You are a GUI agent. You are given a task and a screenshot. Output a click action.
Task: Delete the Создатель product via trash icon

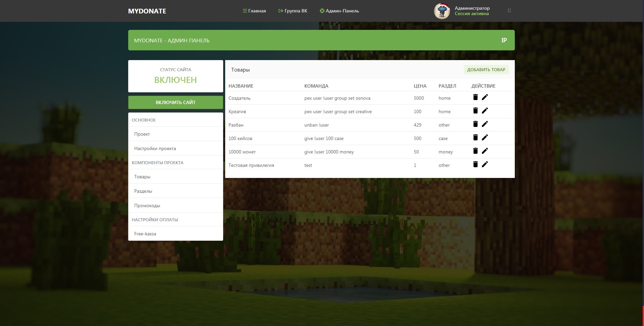tap(475, 97)
